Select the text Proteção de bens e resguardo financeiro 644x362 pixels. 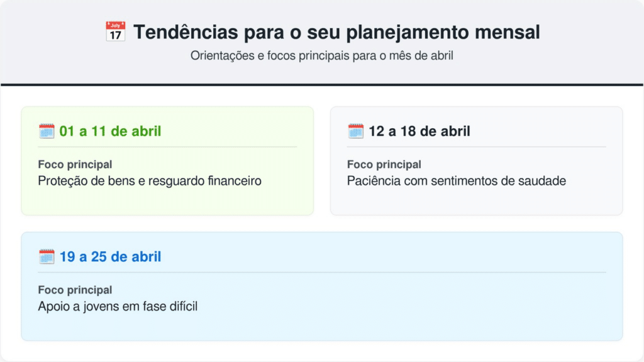point(149,181)
